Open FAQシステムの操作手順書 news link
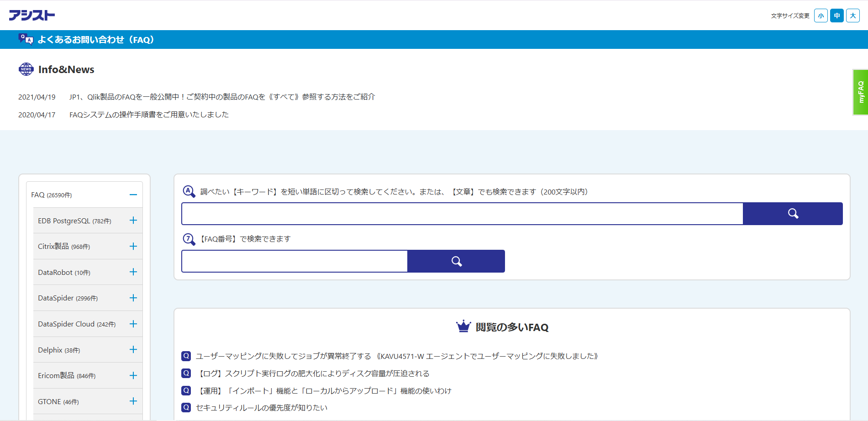Screen dimensions: 868x421 point(149,114)
